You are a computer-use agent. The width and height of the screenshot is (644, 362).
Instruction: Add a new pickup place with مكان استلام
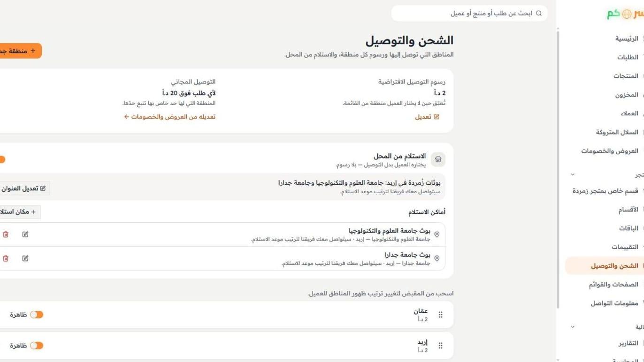point(20,212)
